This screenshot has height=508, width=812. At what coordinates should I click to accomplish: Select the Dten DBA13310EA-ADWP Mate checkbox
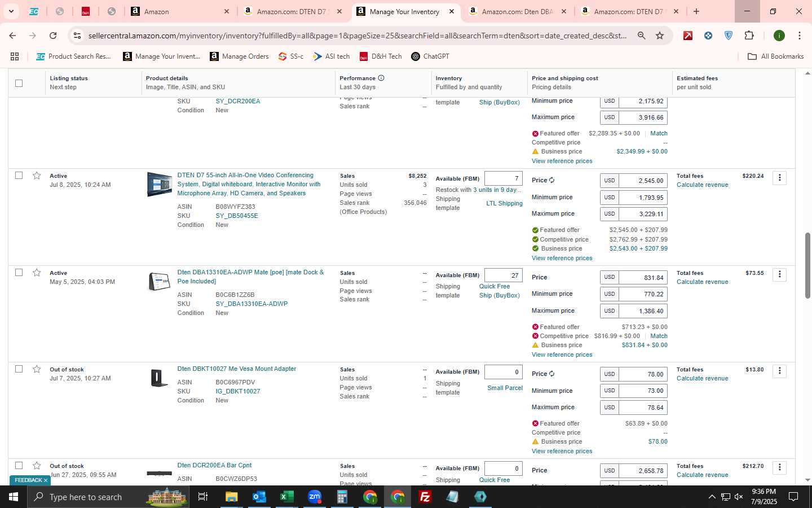pyautogui.click(x=19, y=273)
